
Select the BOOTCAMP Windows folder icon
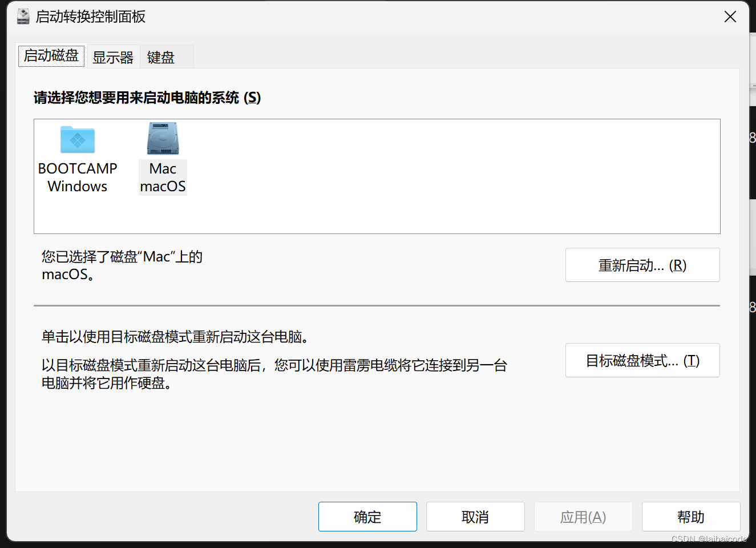[x=78, y=139]
